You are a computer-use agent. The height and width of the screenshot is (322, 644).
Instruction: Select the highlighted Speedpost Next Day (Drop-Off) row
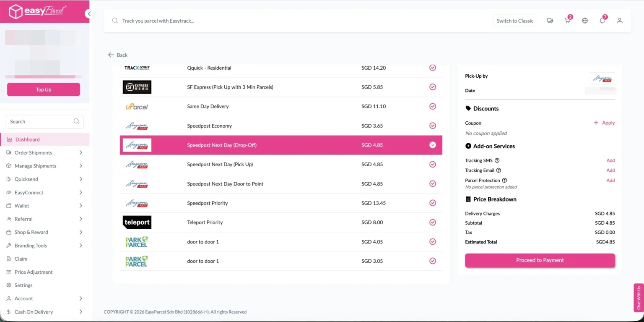coord(281,145)
